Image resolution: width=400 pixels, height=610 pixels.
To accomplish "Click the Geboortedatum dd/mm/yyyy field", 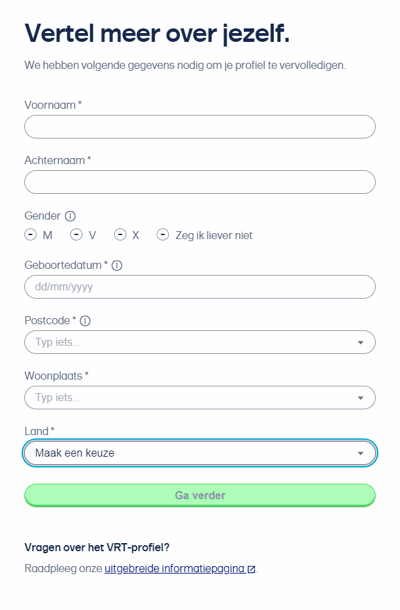I will point(200,287).
